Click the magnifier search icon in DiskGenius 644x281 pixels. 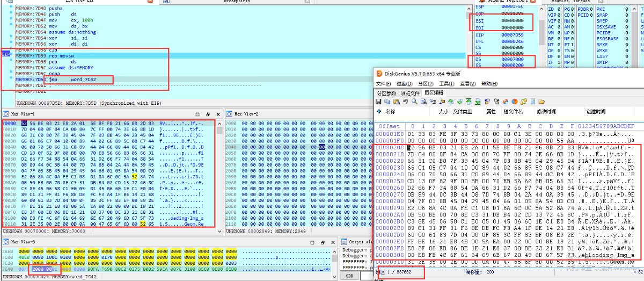point(414,101)
